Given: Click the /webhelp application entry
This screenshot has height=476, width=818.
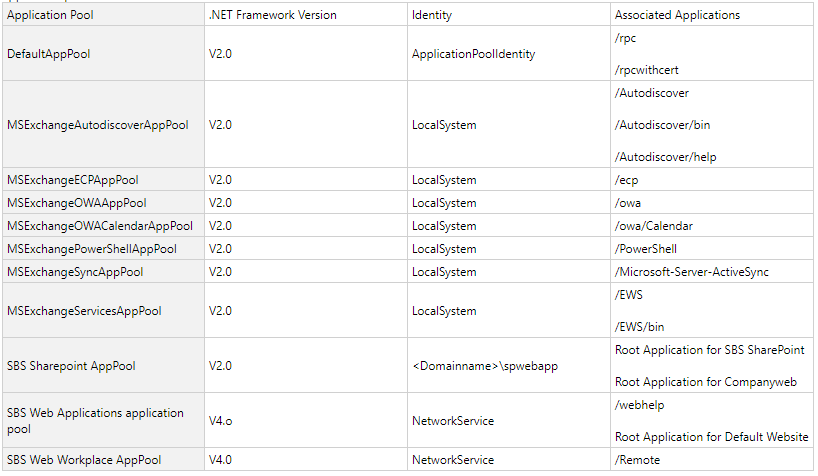Looking at the screenshot, I should coord(640,405).
